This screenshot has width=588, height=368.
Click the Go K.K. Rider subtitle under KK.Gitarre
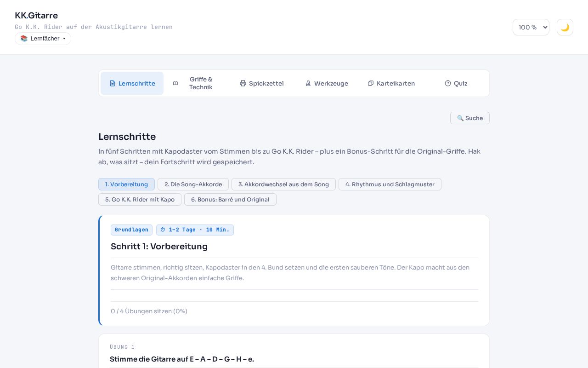coord(94,27)
